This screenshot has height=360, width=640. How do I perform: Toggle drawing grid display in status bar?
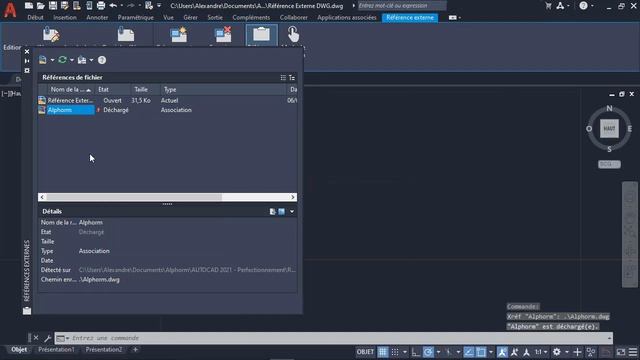pyautogui.click(x=382, y=352)
